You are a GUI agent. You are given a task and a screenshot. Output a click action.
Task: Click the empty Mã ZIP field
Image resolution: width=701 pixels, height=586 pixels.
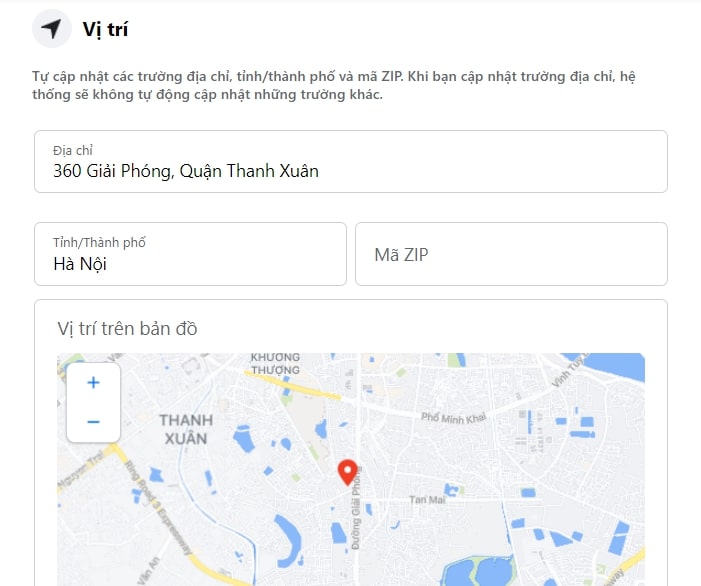point(511,254)
